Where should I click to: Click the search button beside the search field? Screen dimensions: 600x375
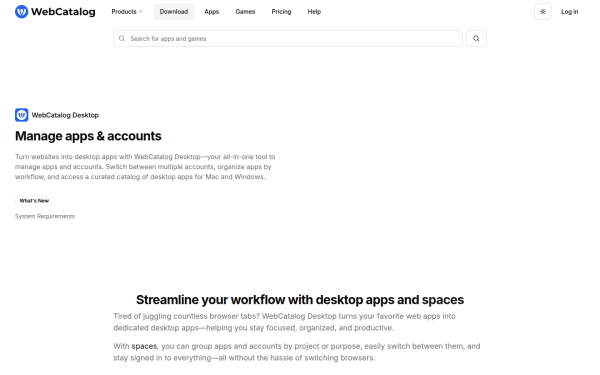[476, 39]
